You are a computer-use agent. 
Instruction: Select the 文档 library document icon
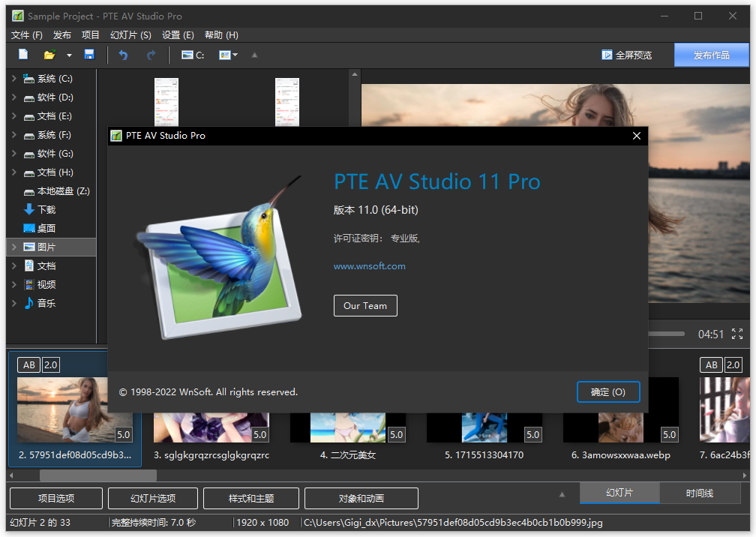point(29,265)
